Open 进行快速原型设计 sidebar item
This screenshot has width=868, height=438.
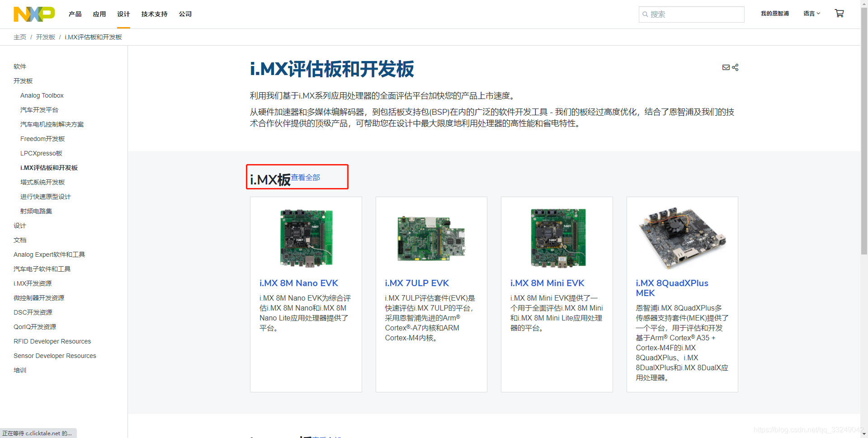(x=46, y=197)
